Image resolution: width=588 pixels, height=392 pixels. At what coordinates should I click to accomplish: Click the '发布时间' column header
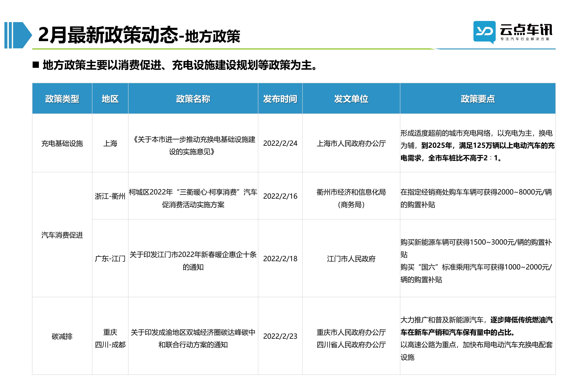click(280, 99)
